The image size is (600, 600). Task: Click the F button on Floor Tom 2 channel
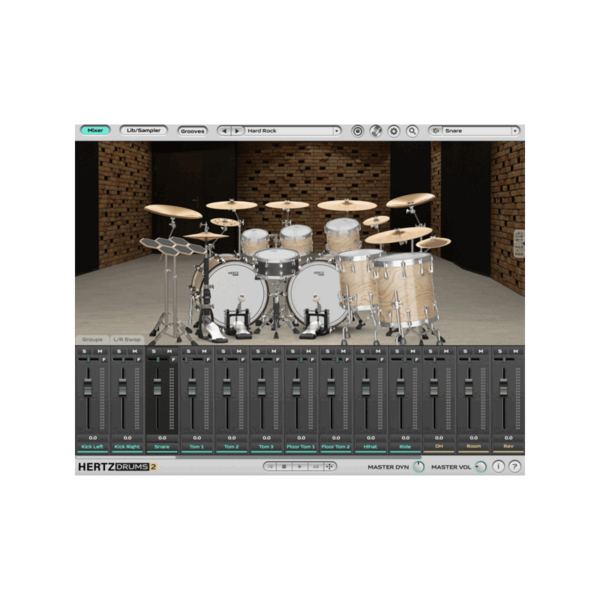(347, 360)
